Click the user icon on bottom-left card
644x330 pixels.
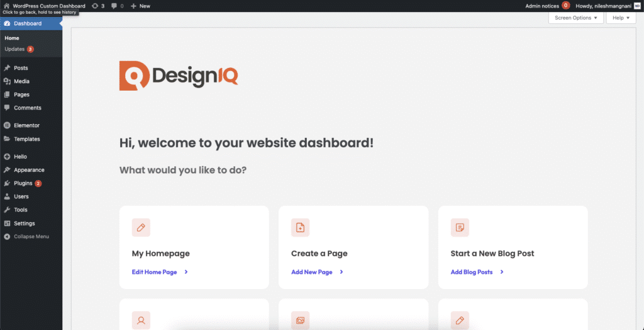[x=141, y=320]
